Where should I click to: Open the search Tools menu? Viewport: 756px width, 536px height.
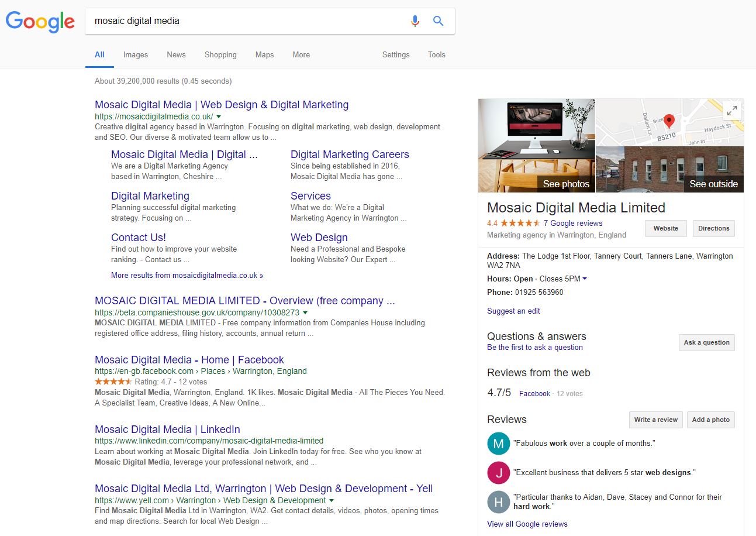437,54
